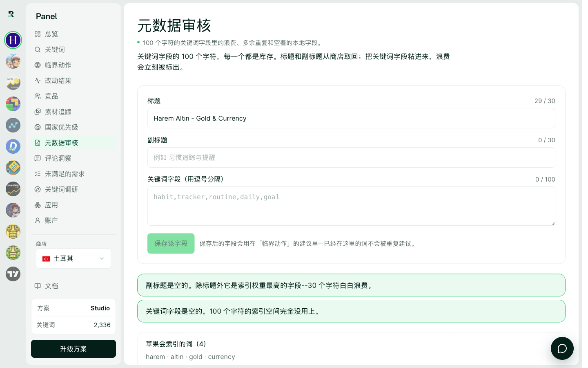
Task: Click the 0 / 30 subtitle counter
Action: (547, 140)
